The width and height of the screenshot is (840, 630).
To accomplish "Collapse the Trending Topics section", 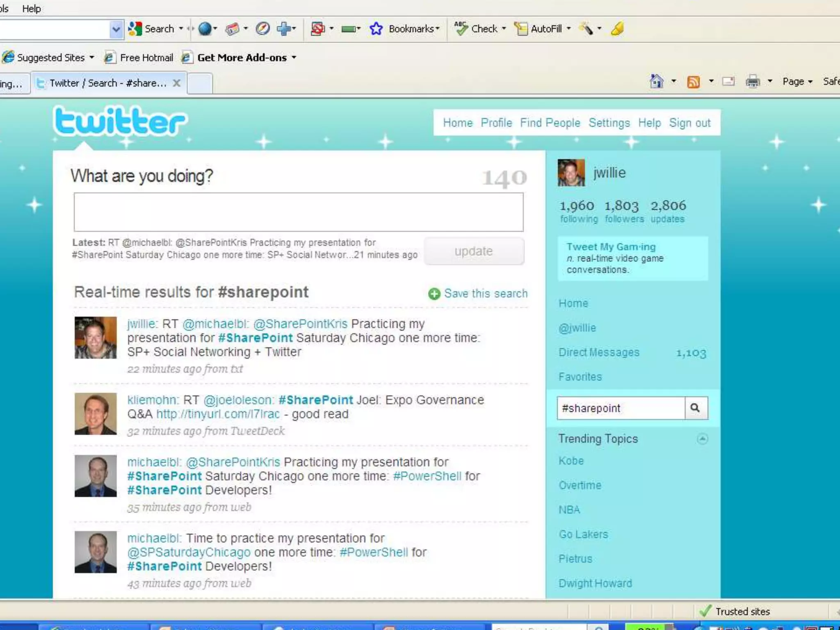I will [702, 439].
